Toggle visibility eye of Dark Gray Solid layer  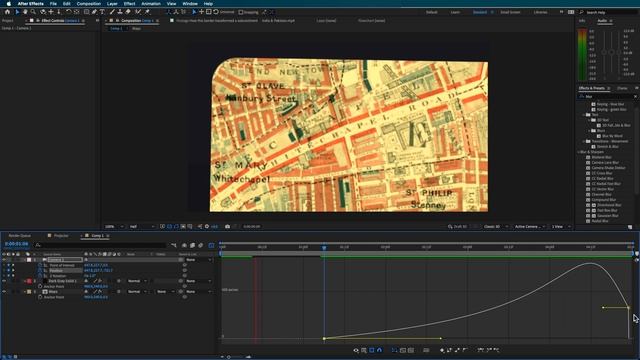click(4, 281)
